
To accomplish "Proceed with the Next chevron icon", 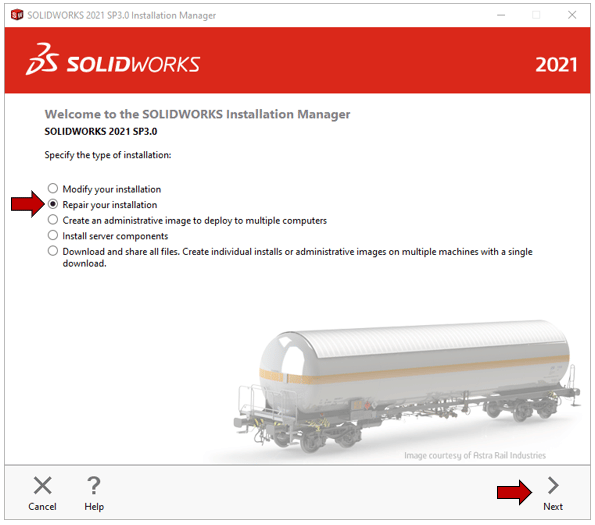I will coord(553,486).
